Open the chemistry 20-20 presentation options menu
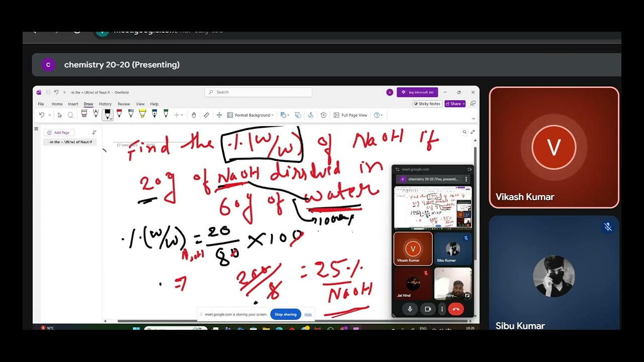The height and width of the screenshot is (362, 644). click(466, 179)
